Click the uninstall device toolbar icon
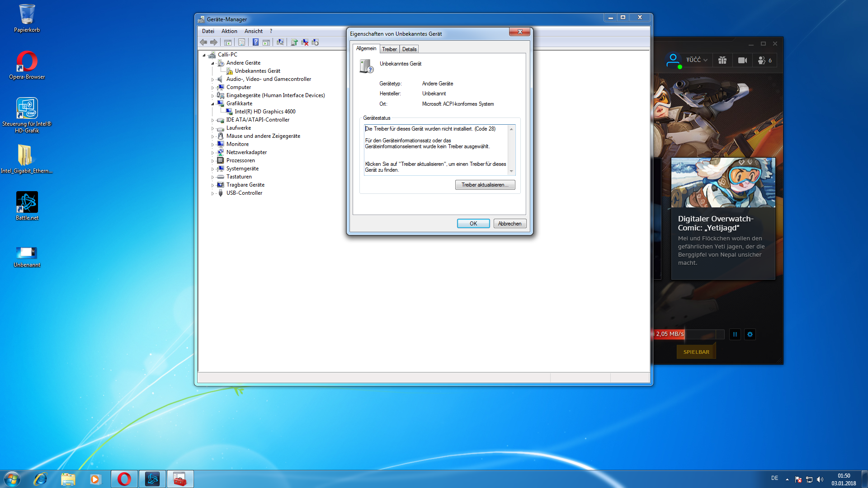Screen dimensions: 868x488 click(x=305, y=42)
